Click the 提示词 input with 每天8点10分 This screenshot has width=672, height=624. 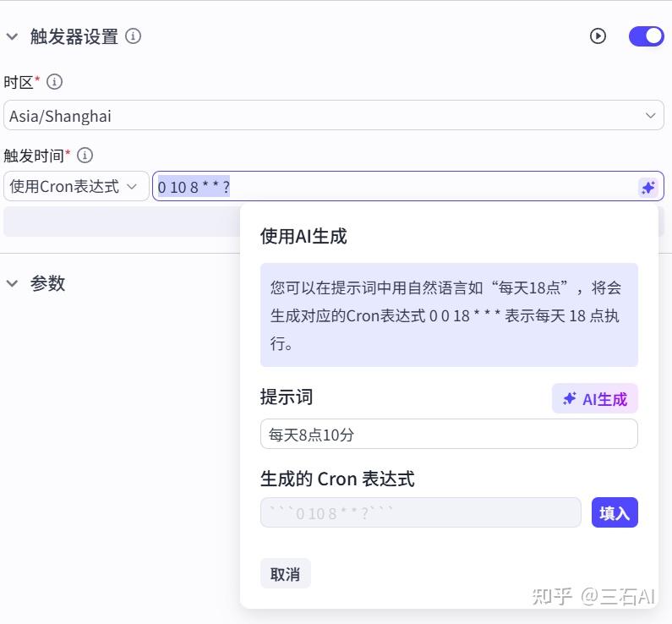pos(448,435)
